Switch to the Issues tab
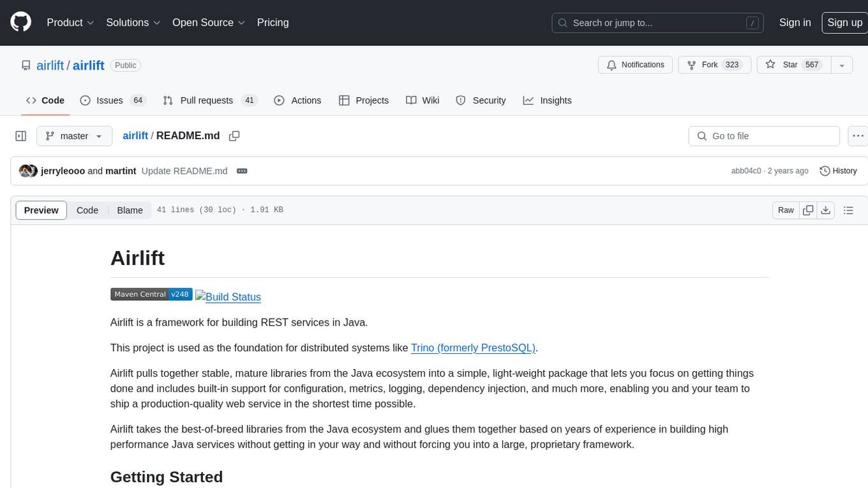This screenshot has width=868, height=488. (113, 100)
